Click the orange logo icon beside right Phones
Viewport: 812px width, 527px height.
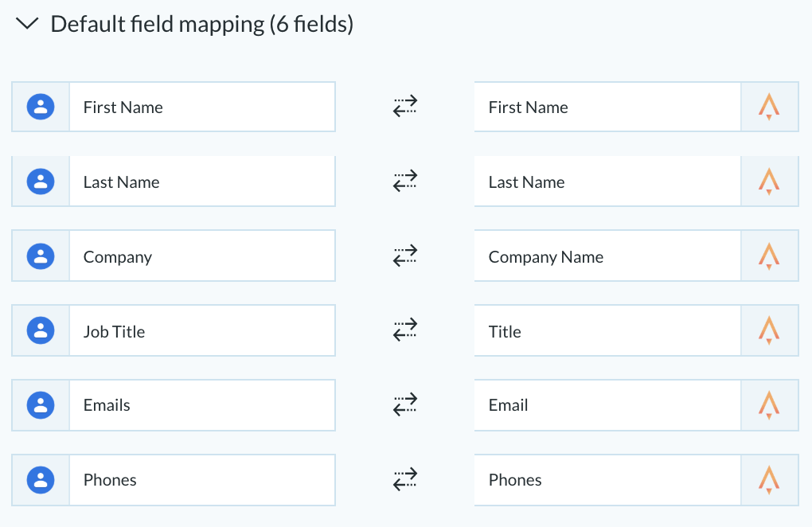(x=769, y=480)
